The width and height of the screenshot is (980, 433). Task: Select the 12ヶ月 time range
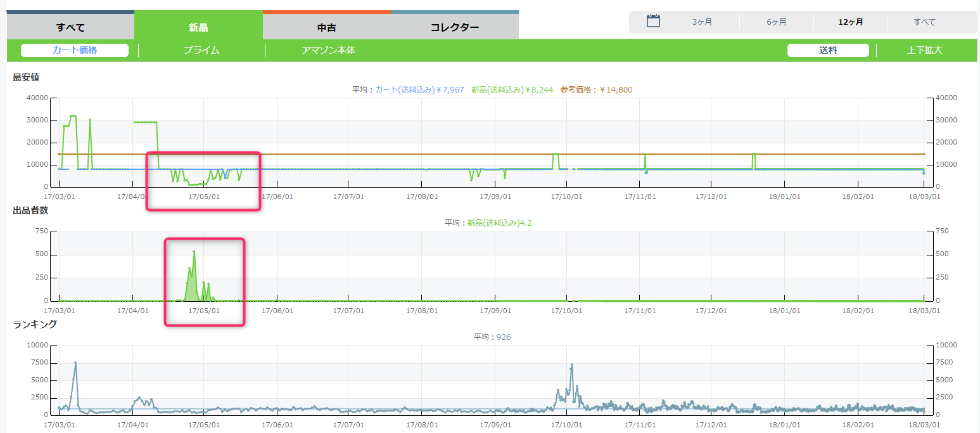pos(851,22)
